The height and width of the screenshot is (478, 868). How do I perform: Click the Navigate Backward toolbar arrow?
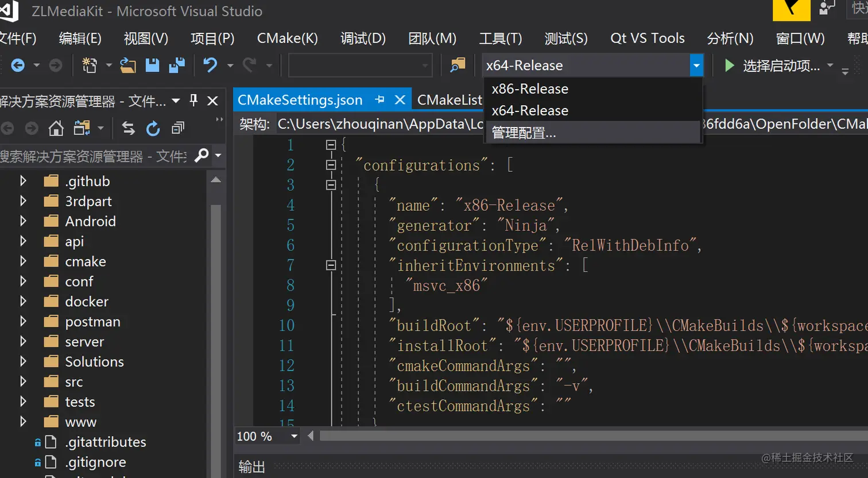click(18, 65)
